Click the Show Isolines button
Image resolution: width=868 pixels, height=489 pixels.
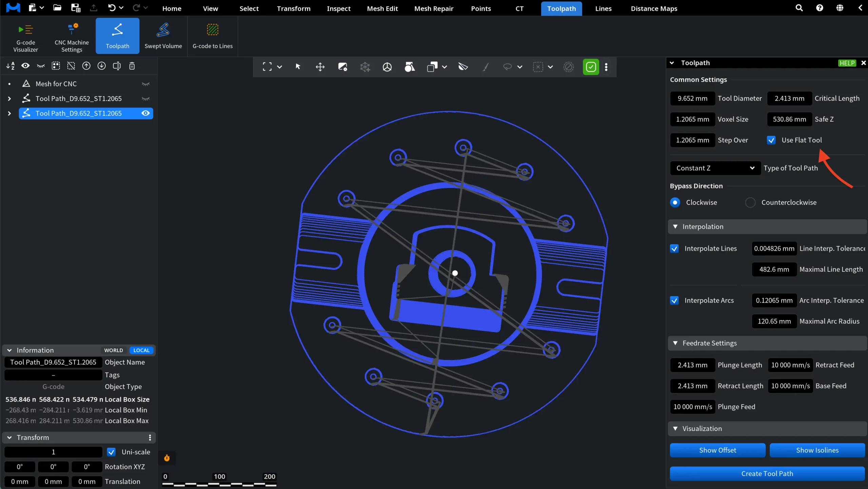pyautogui.click(x=817, y=450)
